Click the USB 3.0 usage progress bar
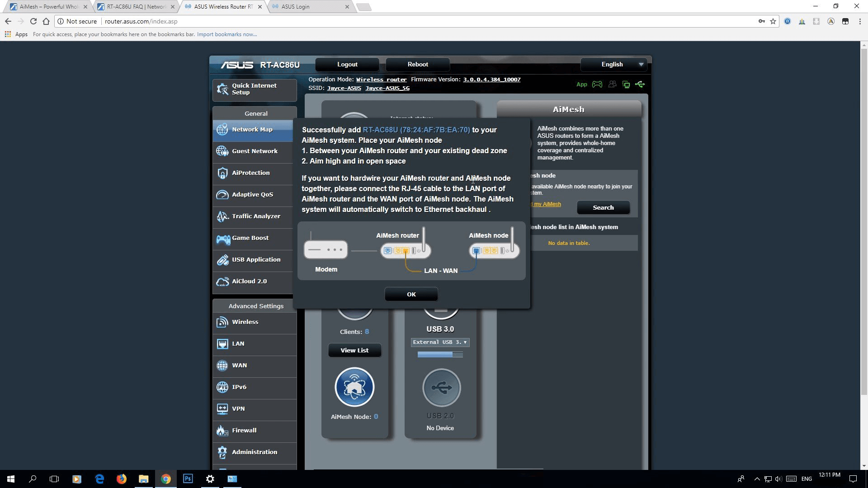Image resolution: width=868 pixels, height=488 pixels. [440, 355]
